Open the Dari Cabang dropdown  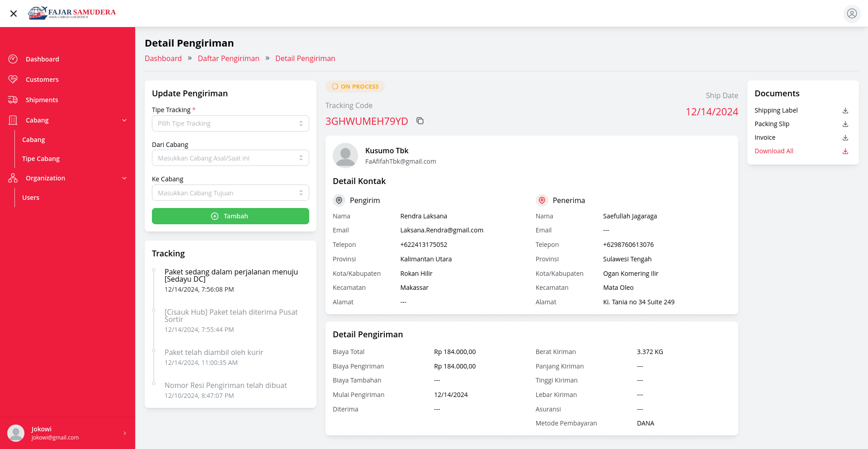click(x=230, y=158)
